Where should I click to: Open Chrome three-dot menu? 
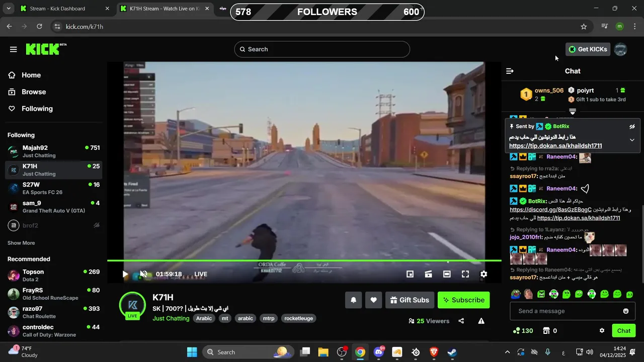coord(634,27)
